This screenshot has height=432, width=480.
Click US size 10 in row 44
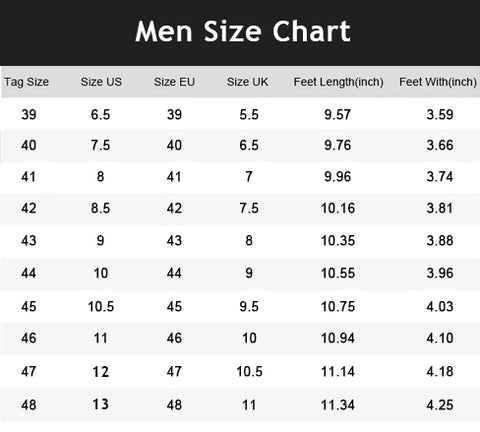(101, 273)
